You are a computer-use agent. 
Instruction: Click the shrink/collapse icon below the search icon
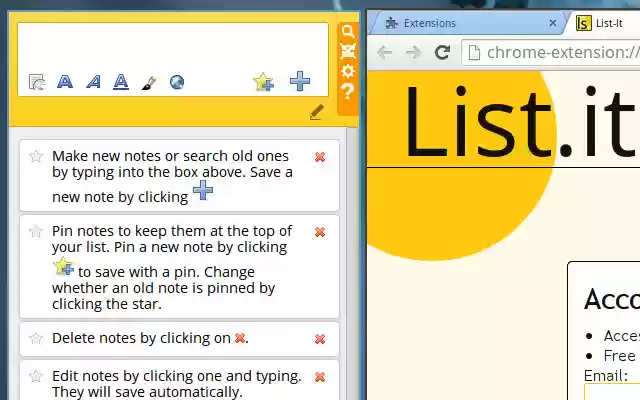(348, 51)
